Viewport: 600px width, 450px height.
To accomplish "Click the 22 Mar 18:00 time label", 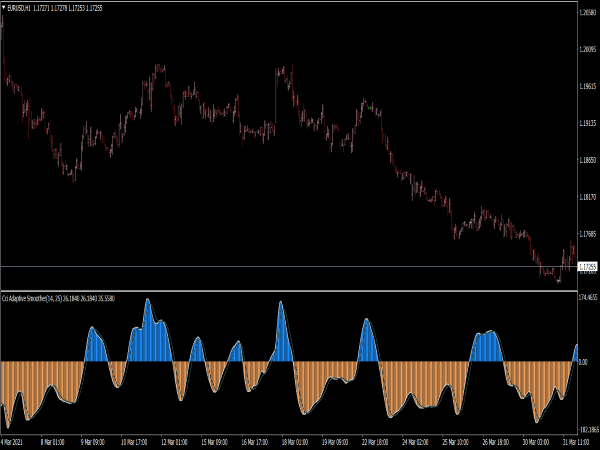I will point(375,442).
